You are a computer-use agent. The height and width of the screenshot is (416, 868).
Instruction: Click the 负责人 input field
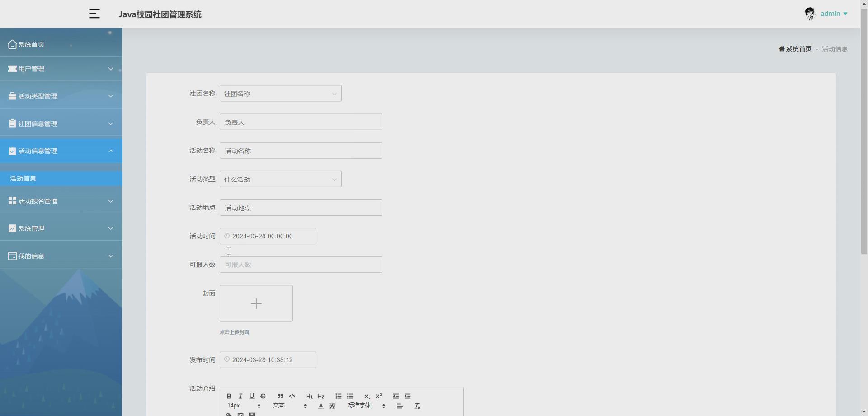pos(301,122)
